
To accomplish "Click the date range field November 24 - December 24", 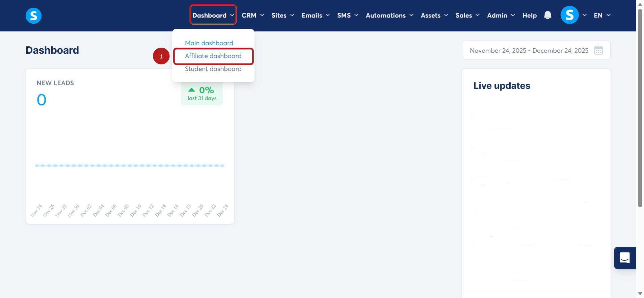I will (536, 50).
